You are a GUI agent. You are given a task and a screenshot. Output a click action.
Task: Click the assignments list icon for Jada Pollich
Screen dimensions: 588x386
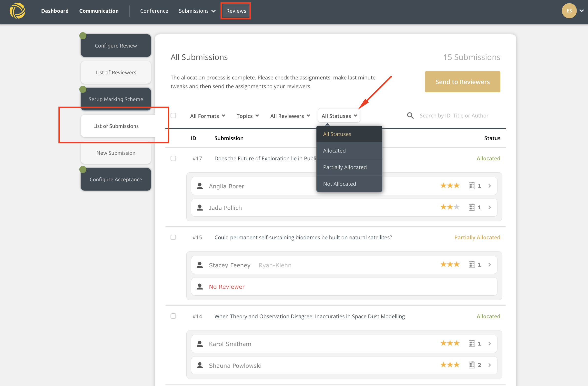point(472,207)
